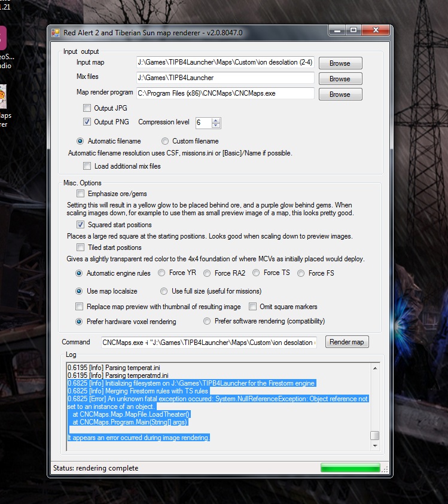448x504 pixels.
Task: Toggle Emphasize ore/gems checkbox
Action: 81,194
